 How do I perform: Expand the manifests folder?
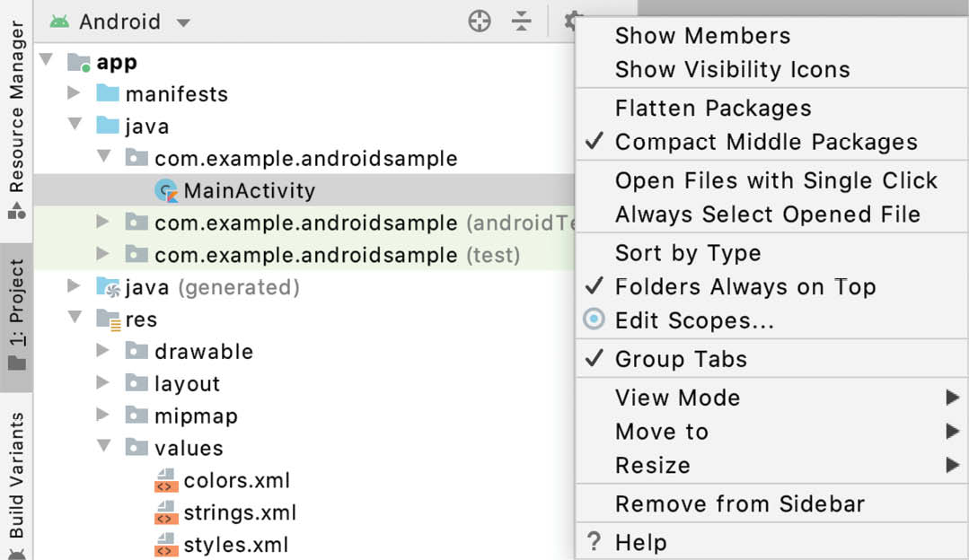tap(75, 93)
